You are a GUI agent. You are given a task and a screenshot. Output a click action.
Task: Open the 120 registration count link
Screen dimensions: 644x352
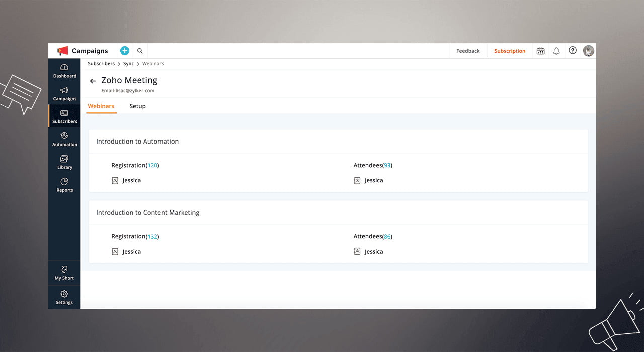[x=152, y=165]
